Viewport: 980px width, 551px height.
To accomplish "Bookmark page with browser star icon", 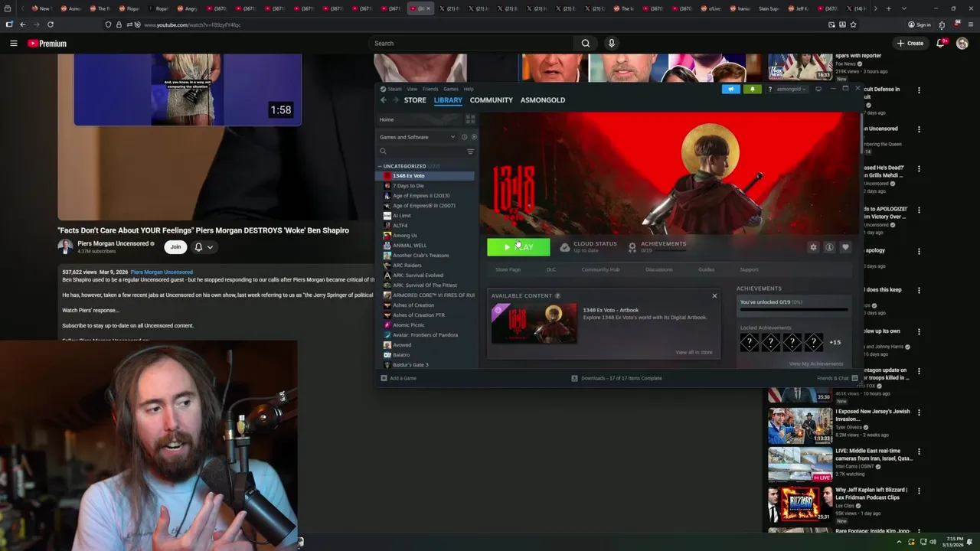I will pos(853,24).
